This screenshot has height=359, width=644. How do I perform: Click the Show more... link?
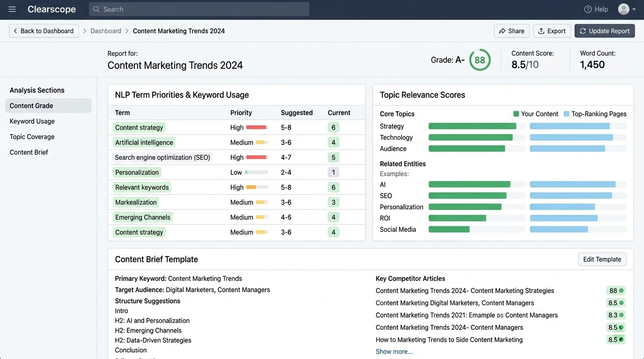pos(394,352)
